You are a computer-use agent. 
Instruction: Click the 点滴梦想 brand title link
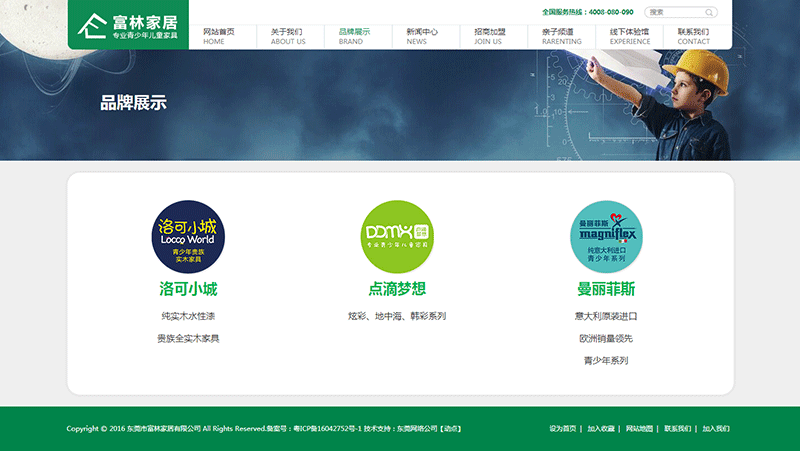click(x=397, y=289)
